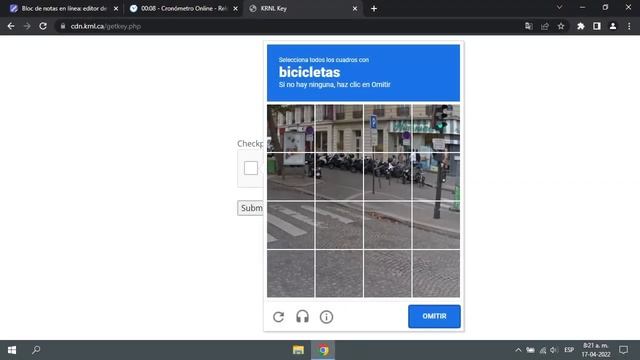Switch to KRNL Key tab
This screenshot has width=640, height=360.
(302, 9)
